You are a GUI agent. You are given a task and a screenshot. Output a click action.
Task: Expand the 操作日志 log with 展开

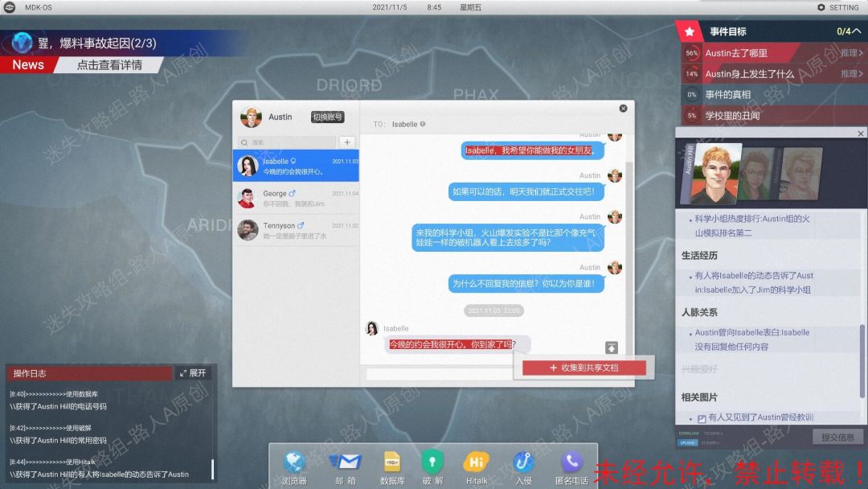[x=193, y=373]
